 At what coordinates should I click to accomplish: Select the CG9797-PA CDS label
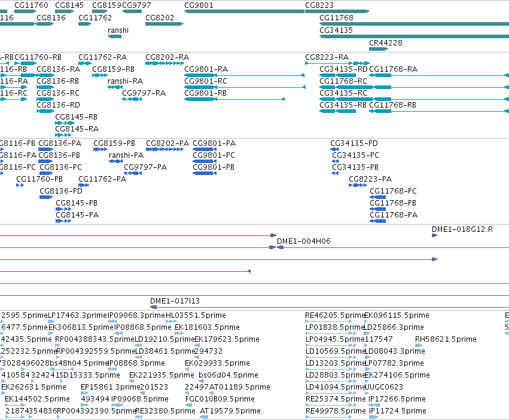click(x=145, y=168)
